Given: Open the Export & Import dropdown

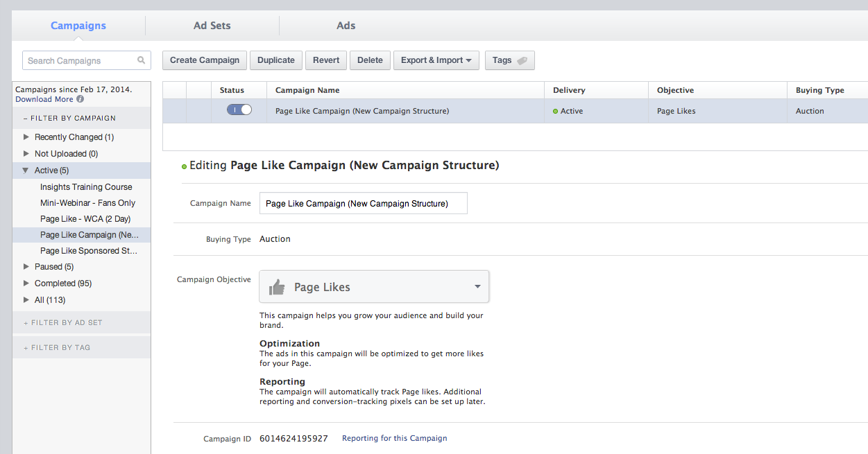Looking at the screenshot, I should pos(436,60).
